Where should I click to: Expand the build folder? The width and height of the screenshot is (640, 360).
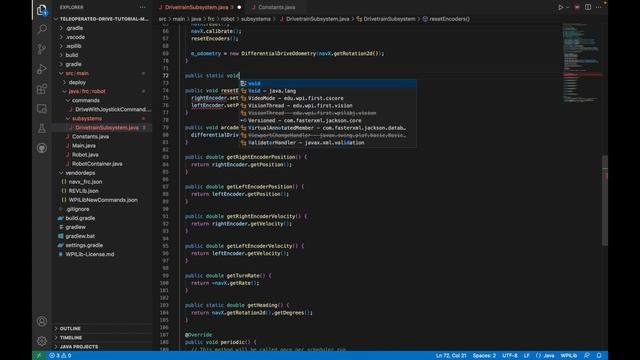click(x=62, y=55)
